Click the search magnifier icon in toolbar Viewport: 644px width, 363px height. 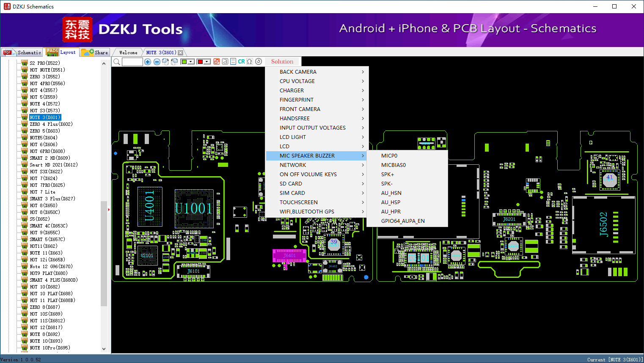pos(117,62)
